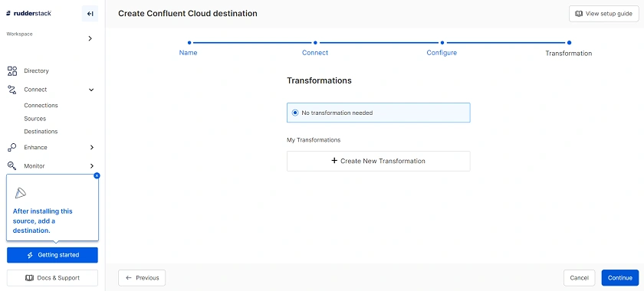Select No transformation needed radio button
The width and height of the screenshot is (644, 291).
point(295,113)
